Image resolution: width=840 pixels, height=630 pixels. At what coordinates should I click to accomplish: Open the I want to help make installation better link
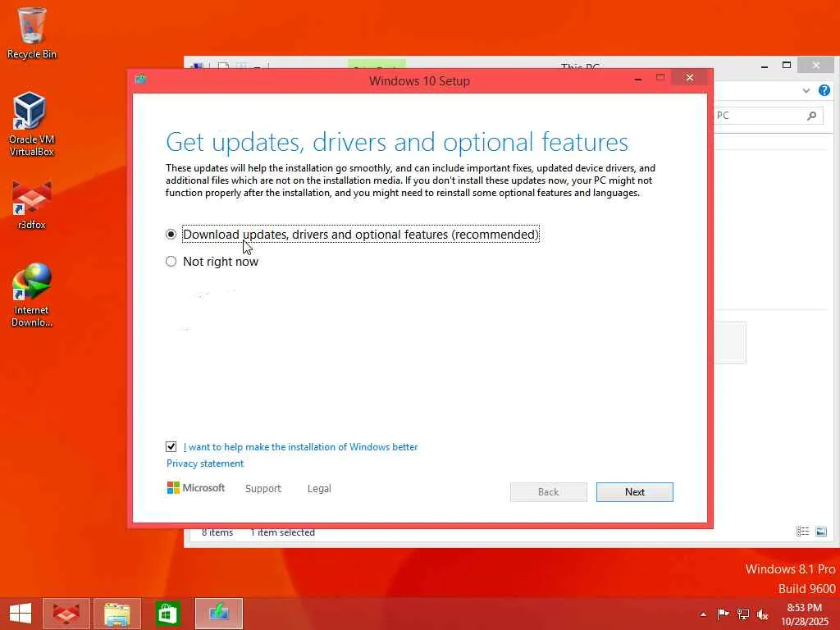[x=300, y=447]
